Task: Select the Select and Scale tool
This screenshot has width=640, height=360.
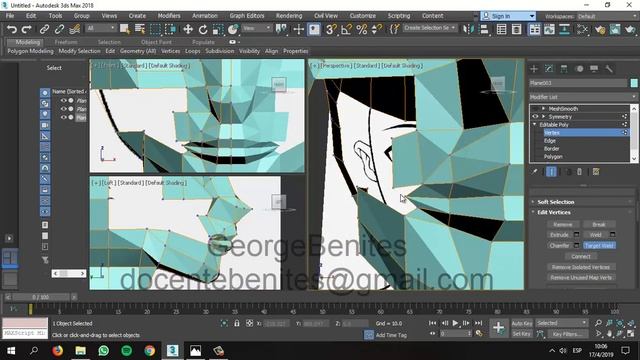Action: click(x=218, y=29)
